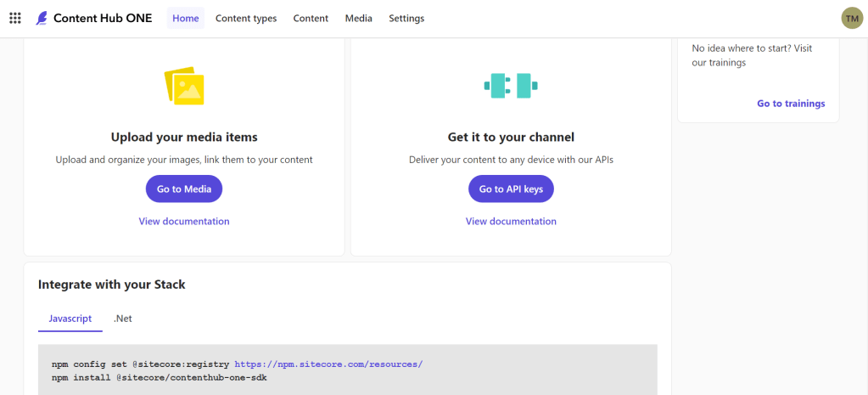Open the Media navigation item
The height and width of the screenshot is (395, 868).
pos(358,18)
